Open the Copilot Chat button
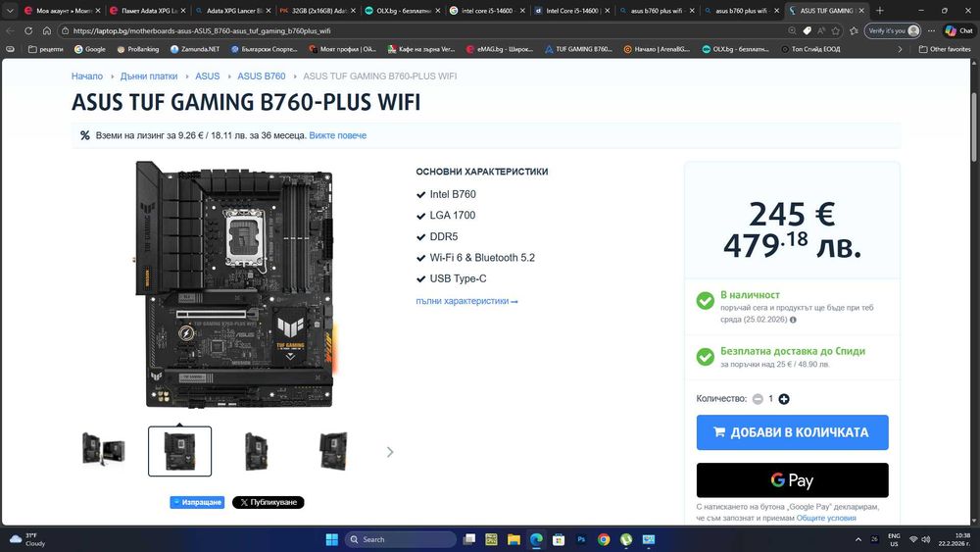Screen dimensions: 980x552 click(x=958, y=30)
